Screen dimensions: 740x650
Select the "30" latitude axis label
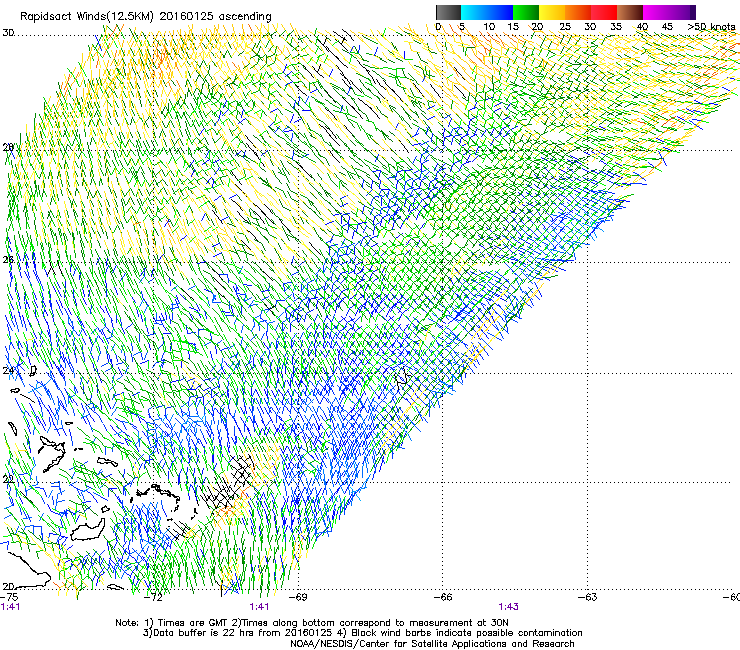(8, 33)
